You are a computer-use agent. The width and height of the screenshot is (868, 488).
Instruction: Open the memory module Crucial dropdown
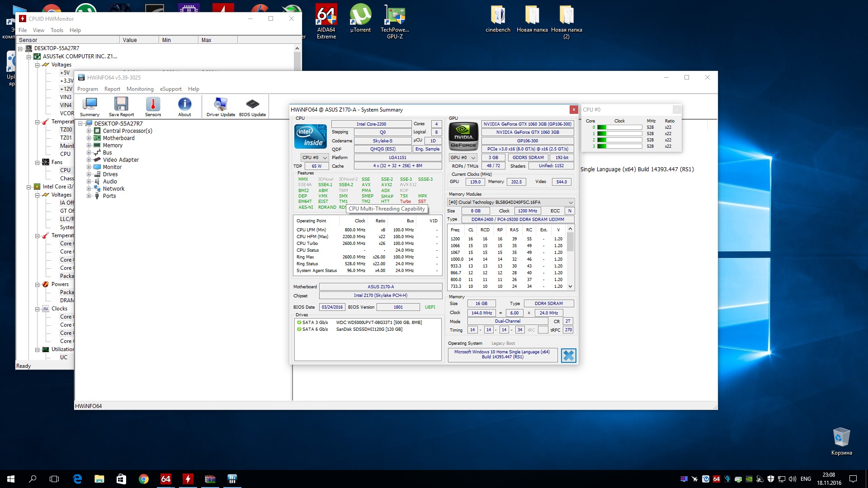click(x=511, y=202)
